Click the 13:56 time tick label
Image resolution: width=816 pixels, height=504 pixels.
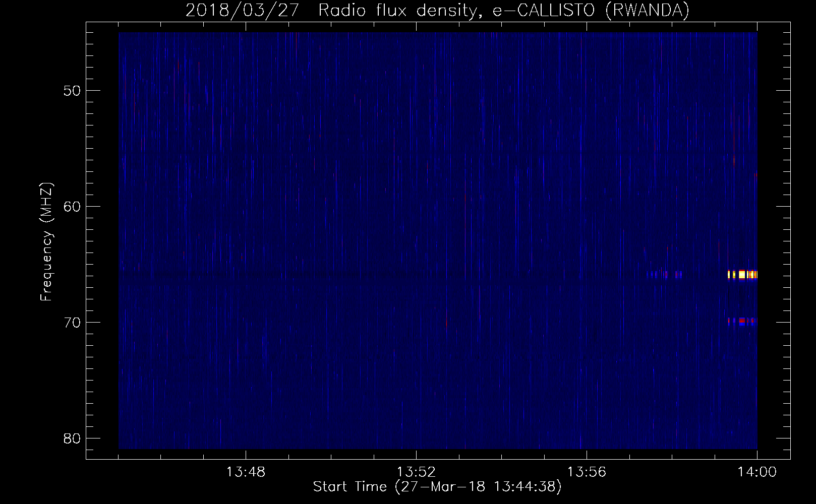point(587,472)
